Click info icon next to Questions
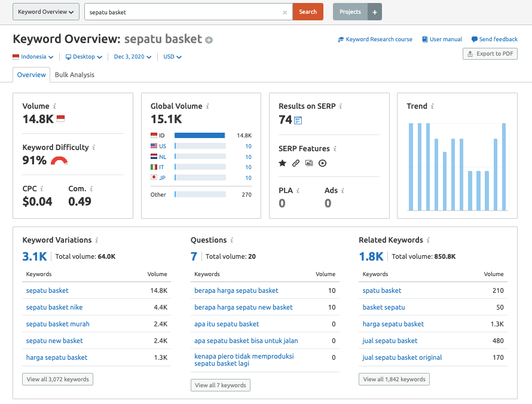This screenshot has width=532, height=404. tap(232, 240)
